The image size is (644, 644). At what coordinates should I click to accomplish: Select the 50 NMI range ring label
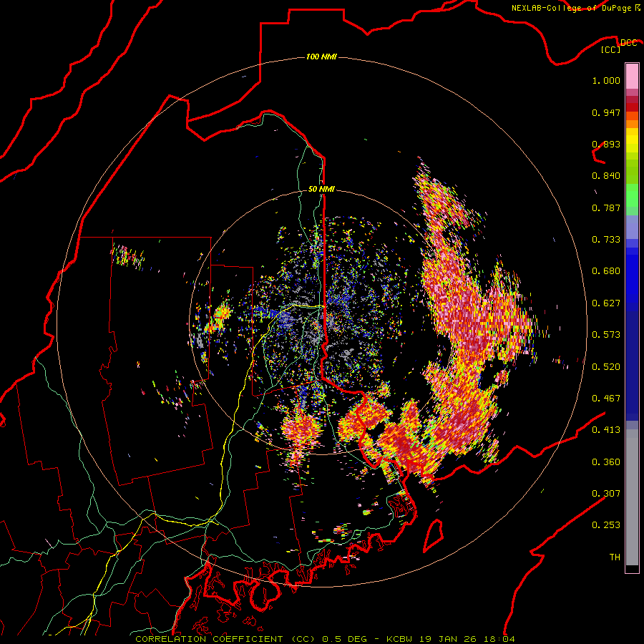(x=321, y=189)
